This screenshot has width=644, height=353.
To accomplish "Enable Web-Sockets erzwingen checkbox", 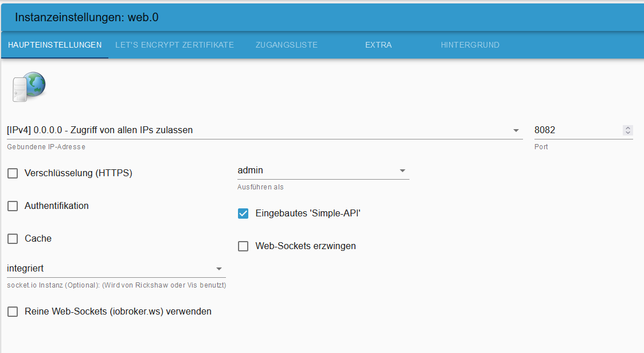I will [243, 246].
